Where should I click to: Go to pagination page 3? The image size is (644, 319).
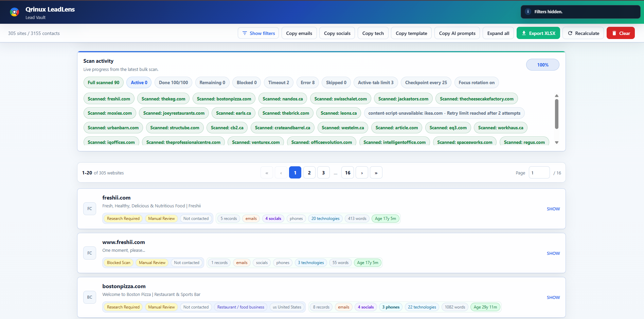pyautogui.click(x=323, y=173)
